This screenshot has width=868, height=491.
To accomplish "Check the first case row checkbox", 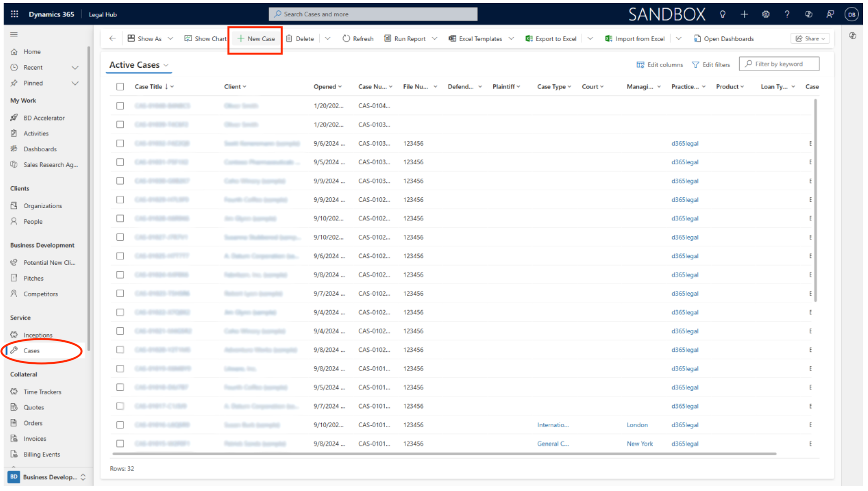I will 120,106.
